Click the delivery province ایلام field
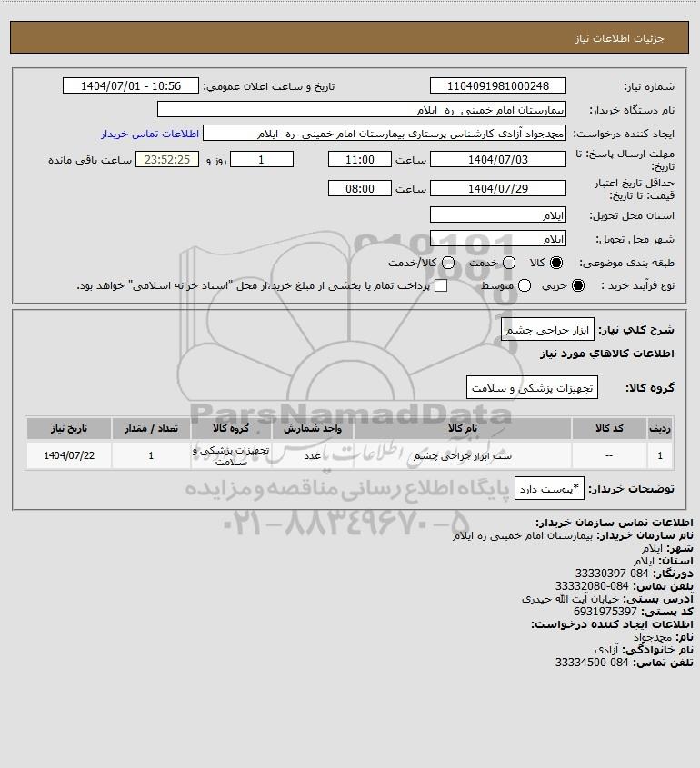The width and height of the screenshot is (700, 768). tap(497, 215)
